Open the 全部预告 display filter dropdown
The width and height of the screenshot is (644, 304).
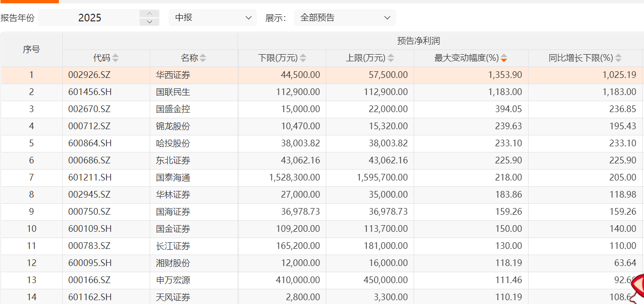pos(344,17)
